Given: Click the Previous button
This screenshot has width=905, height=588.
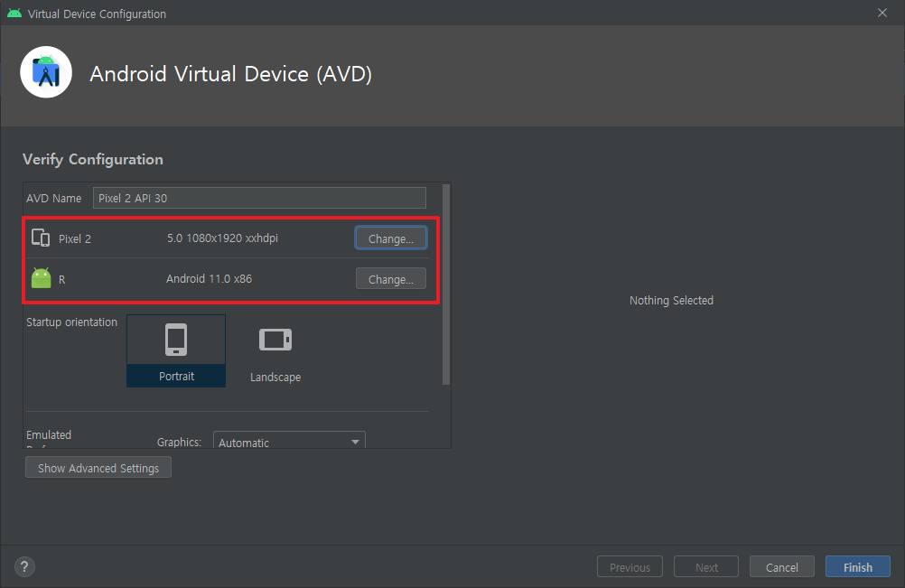Looking at the screenshot, I should [x=630, y=567].
